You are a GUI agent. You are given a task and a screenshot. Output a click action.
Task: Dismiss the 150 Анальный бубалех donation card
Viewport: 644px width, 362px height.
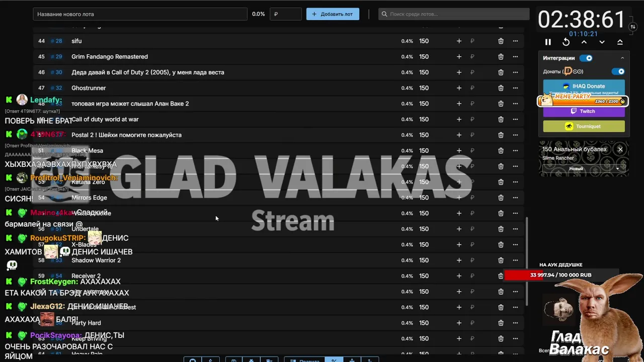coord(620,149)
